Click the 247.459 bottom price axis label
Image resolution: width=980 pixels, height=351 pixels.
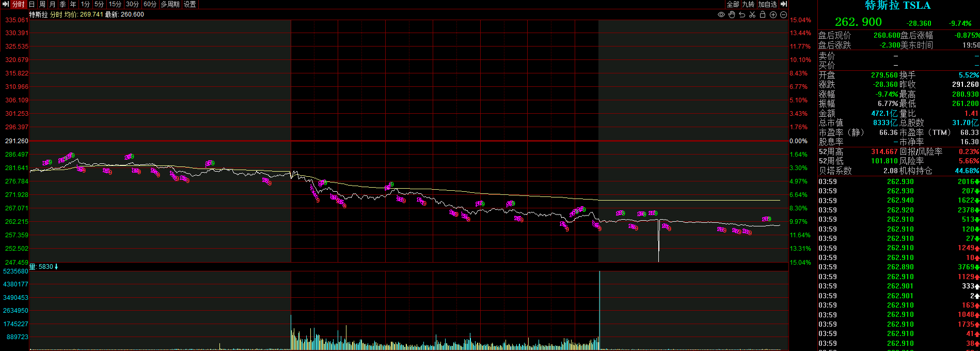17,263
